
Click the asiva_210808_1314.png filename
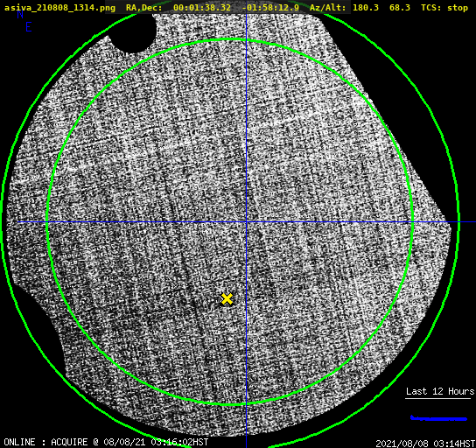pyautogui.click(x=59, y=8)
